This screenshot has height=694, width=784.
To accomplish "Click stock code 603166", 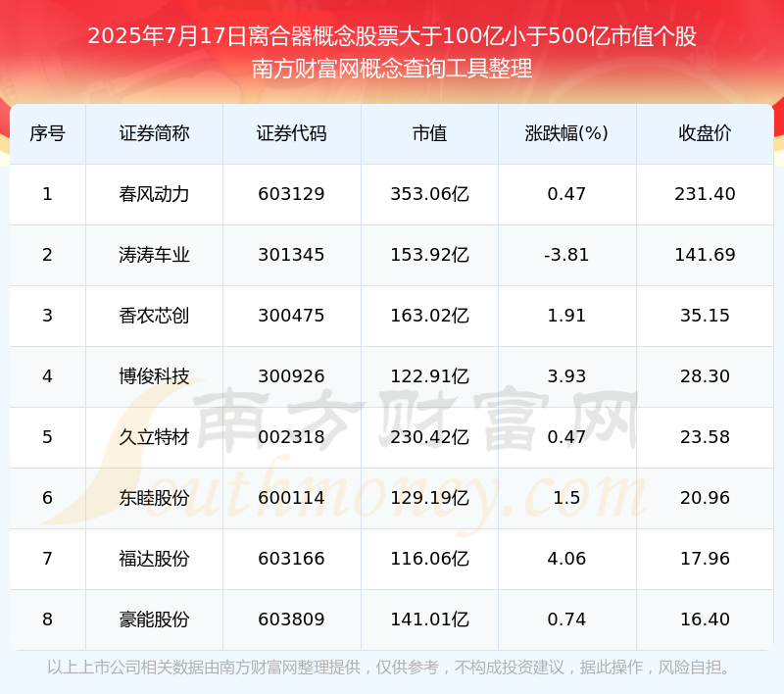I will pyautogui.click(x=291, y=559).
